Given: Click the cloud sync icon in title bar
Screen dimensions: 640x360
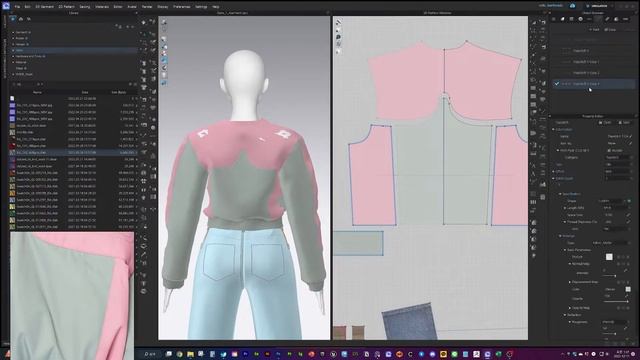Looking at the screenshot, I should pyautogui.click(x=572, y=6).
